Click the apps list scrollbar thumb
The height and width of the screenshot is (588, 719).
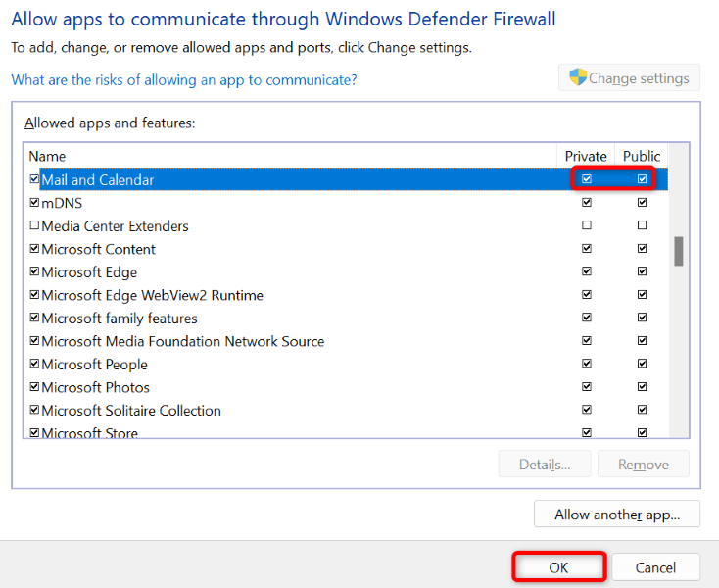679,251
